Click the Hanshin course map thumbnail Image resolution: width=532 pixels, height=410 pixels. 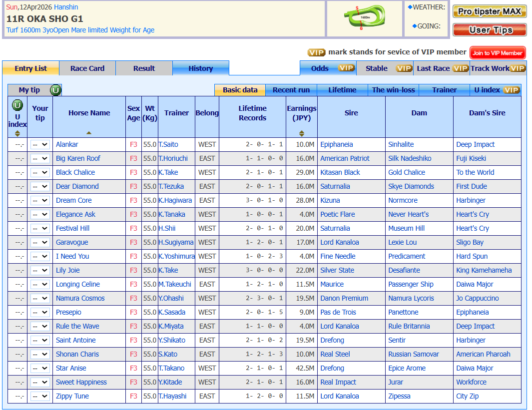(x=364, y=17)
